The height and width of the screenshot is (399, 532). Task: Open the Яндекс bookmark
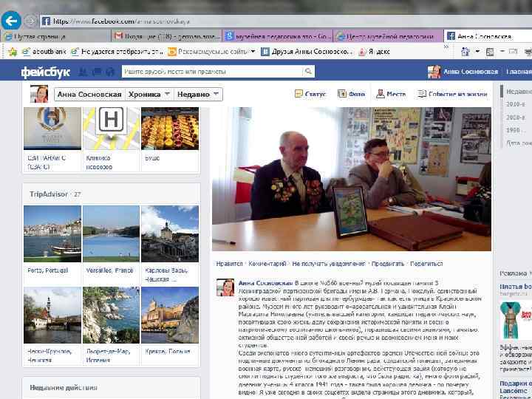click(x=375, y=52)
